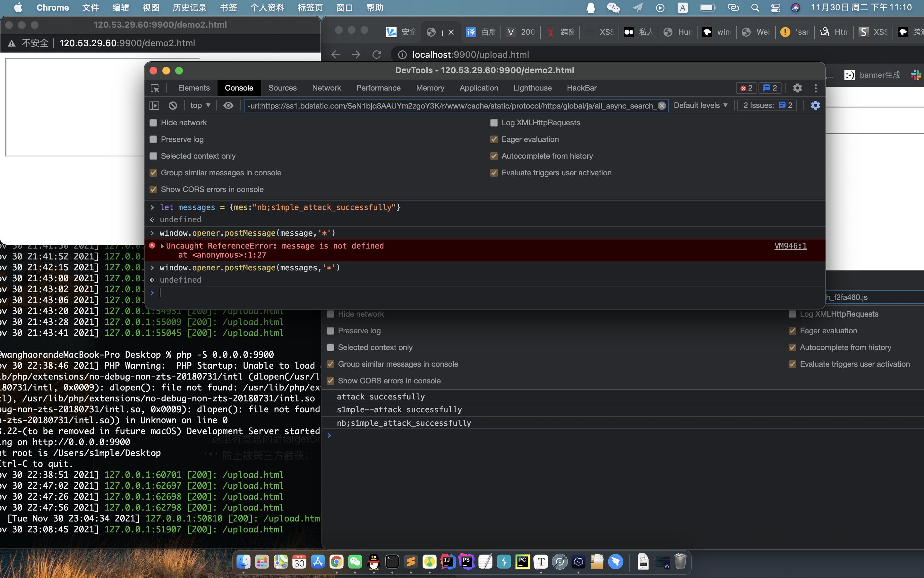The height and width of the screenshot is (578, 924).
Task: Open Photoshop-style PS app in the Dock
Action: pyautogui.click(x=466, y=562)
